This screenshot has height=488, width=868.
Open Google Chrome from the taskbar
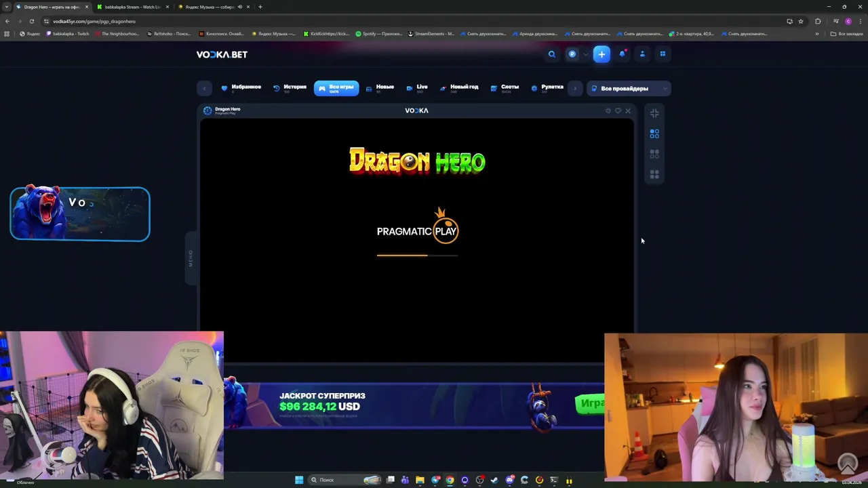click(x=450, y=480)
